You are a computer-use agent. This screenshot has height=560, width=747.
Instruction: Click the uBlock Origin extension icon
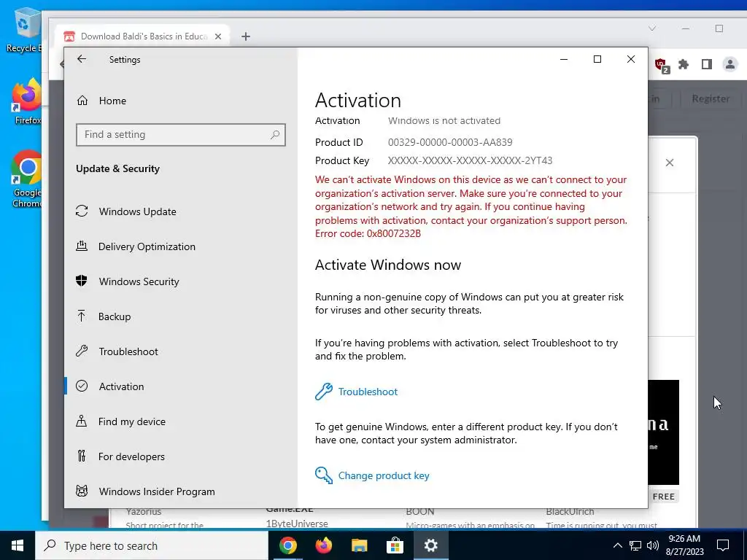click(661, 65)
